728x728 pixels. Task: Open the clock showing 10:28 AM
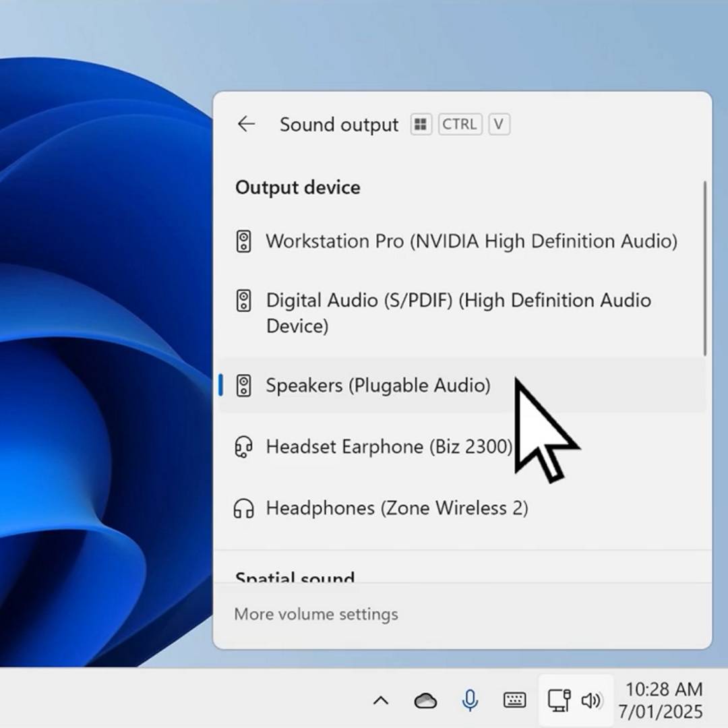661,700
